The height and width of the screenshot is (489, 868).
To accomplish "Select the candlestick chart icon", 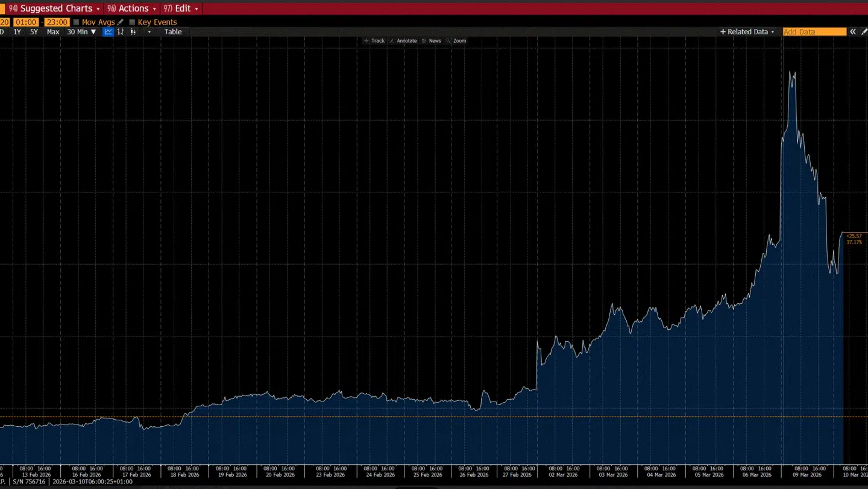I will (133, 32).
